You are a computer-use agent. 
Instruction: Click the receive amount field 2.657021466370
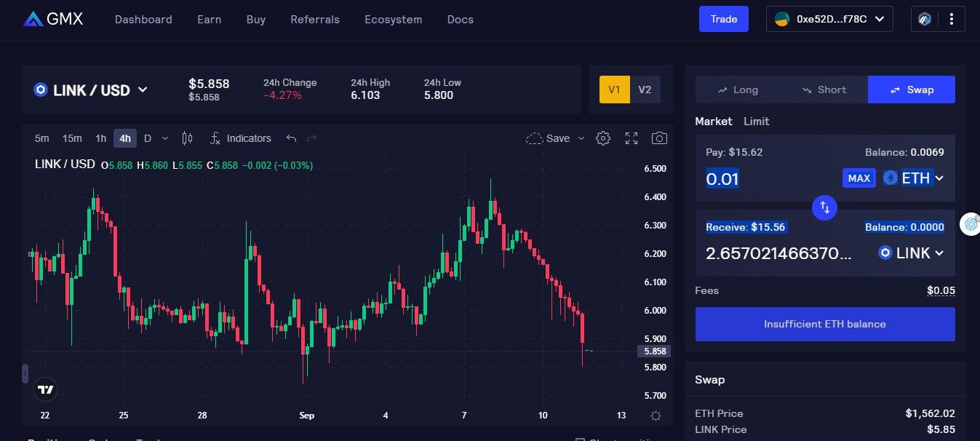point(778,253)
